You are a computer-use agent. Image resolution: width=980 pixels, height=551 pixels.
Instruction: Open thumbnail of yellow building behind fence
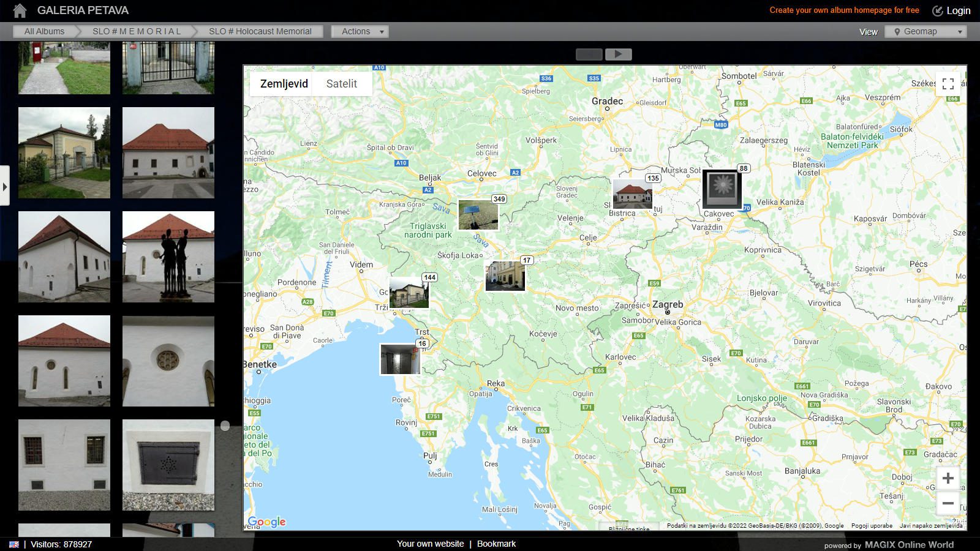[x=64, y=153]
